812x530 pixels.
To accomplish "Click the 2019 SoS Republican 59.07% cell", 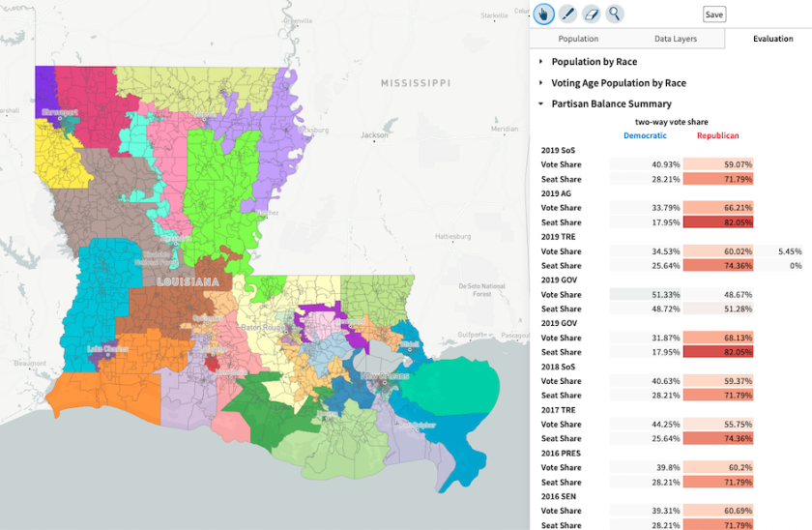I will pos(717,164).
